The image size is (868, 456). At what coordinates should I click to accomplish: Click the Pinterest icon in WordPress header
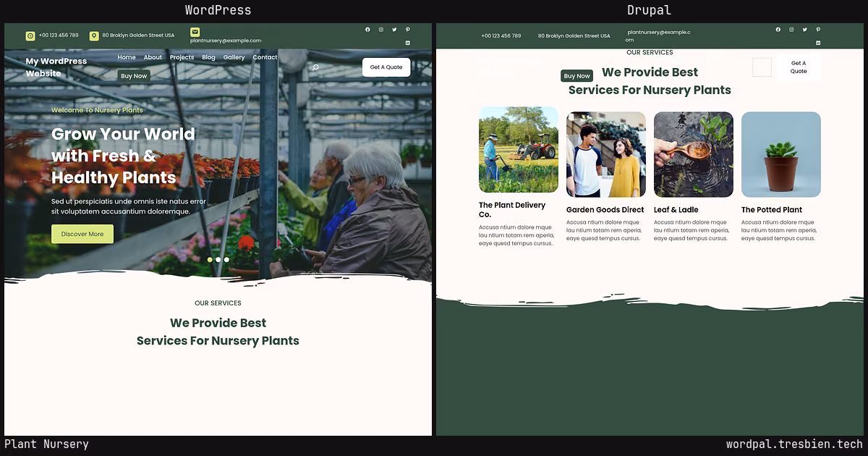pos(408,30)
